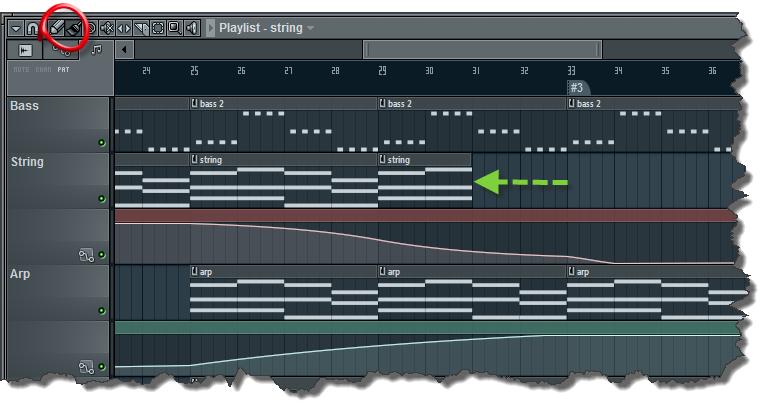
Task: Select the CHAN focus label
Action: (43, 70)
